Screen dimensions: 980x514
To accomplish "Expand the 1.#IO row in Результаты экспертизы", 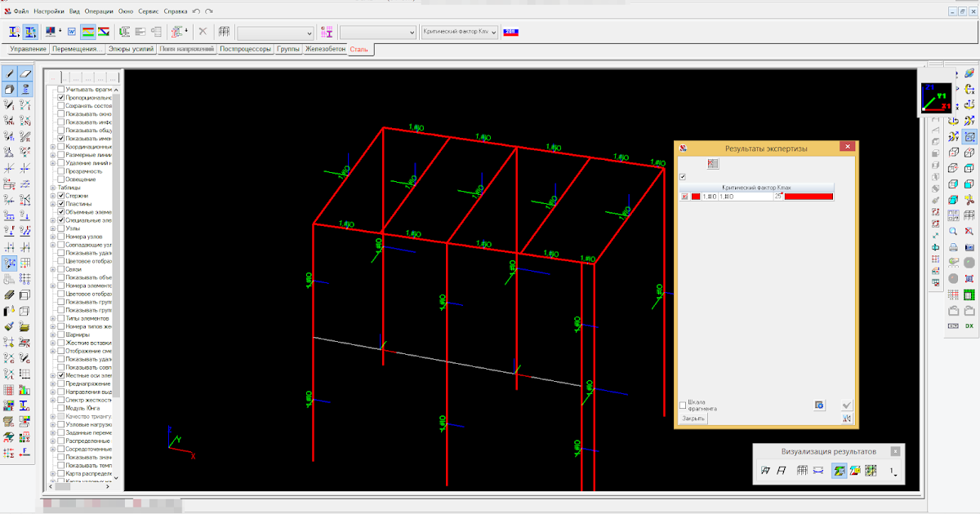I will [x=684, y=197].
